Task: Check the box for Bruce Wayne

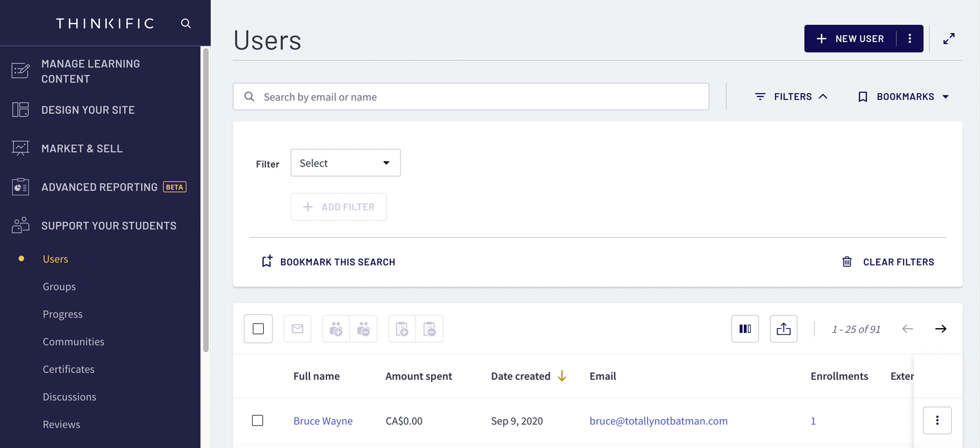Action: [x=258, y=420]
